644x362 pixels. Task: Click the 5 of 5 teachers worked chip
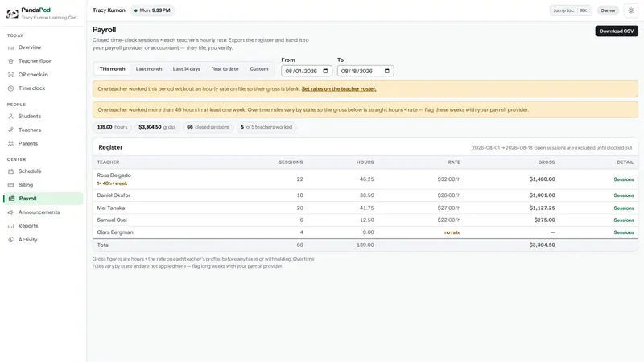click(266, 127)
